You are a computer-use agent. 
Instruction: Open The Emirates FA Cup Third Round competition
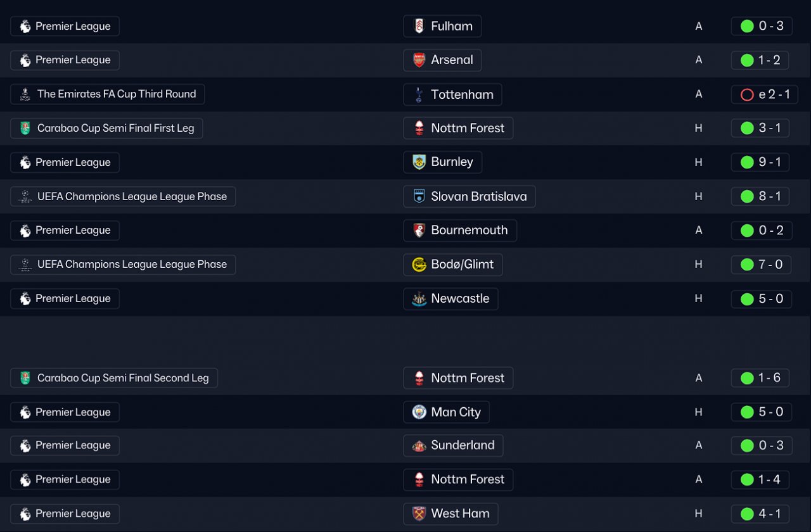pos(117,94)
